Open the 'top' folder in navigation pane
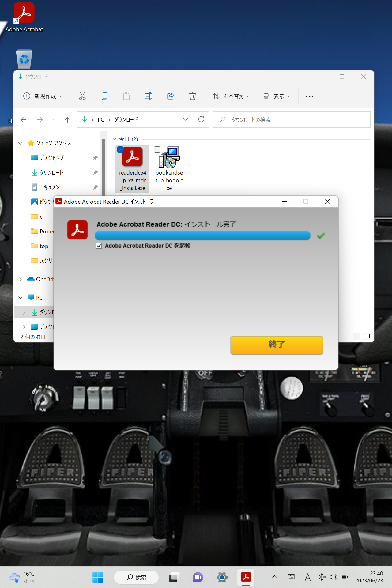The width and height of the screenshot is (392, 588). tap(40, 246)
